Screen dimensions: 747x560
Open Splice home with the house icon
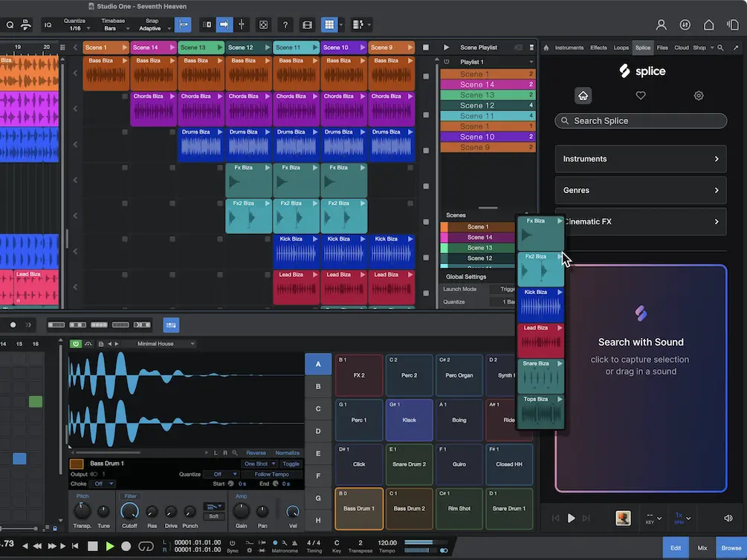click(583, 95)
